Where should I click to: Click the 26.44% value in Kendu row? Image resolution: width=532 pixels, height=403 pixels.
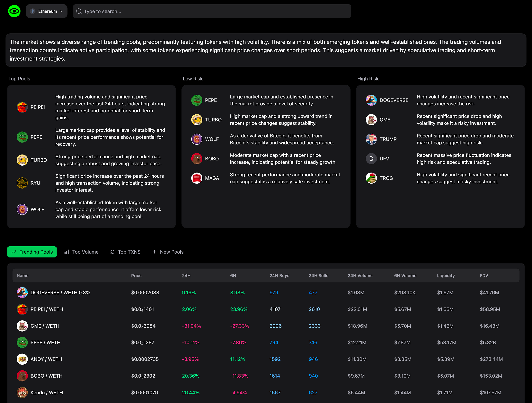tap(191, 392)
